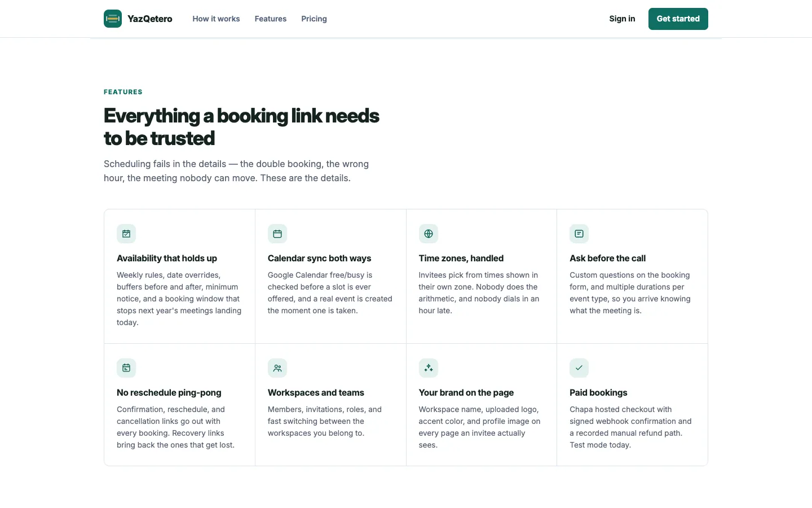Screen dimensions: 812x508
Task: Click the Sign in link
Action: pos(622,19)
